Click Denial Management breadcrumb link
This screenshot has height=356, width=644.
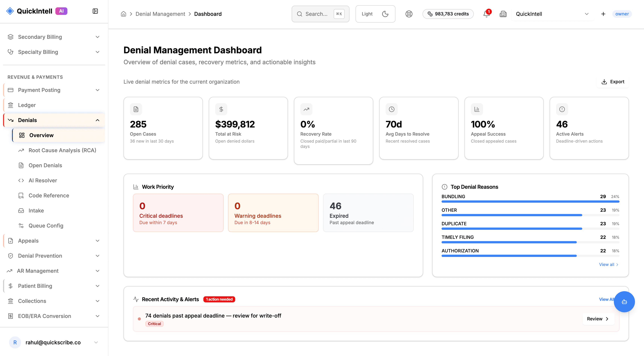[x=160, y=14]
